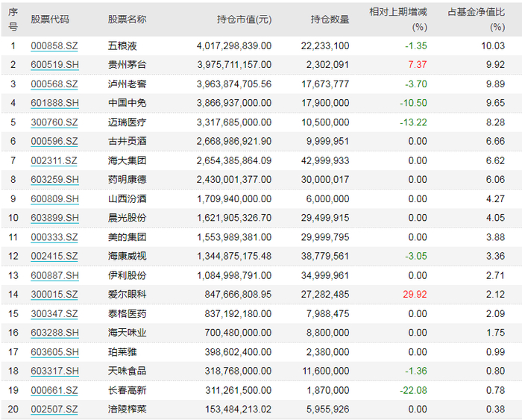Select stock code 000661.SZ

coord(54,390)
